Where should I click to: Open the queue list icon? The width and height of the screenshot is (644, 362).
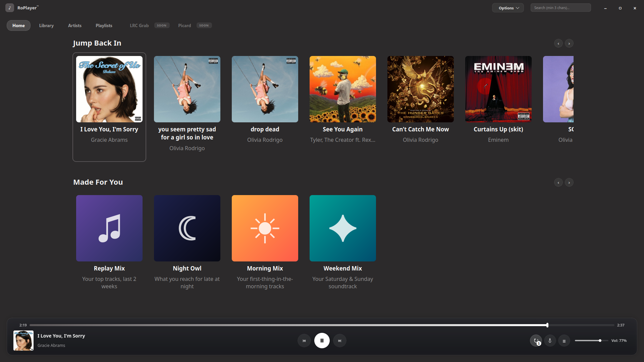click(x=564, y=341)
